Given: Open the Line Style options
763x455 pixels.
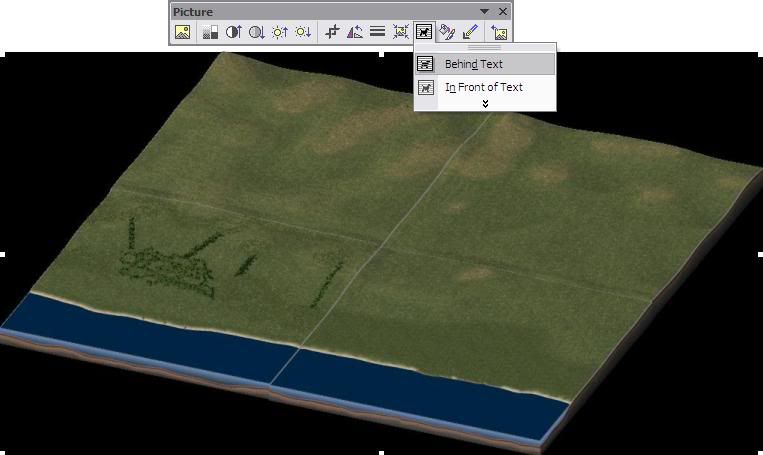Looking at the screenshot, I should click(378, 32).
